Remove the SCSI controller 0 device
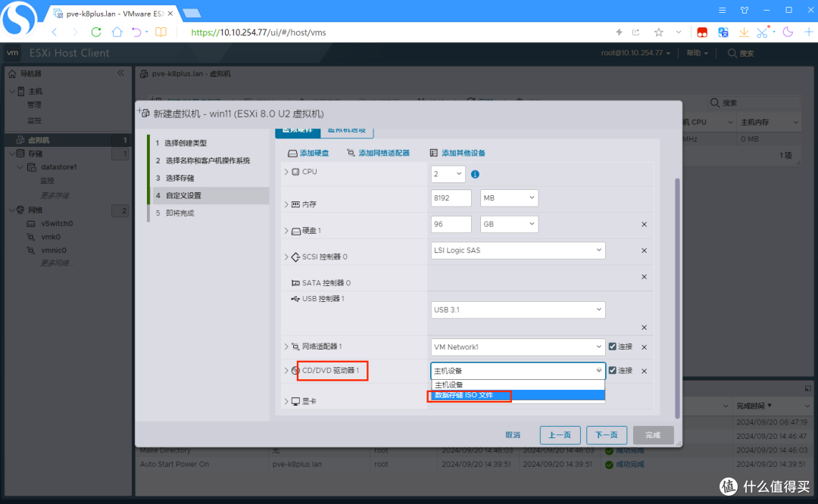This screenshot has width=818, height=504. coord(644,250)
